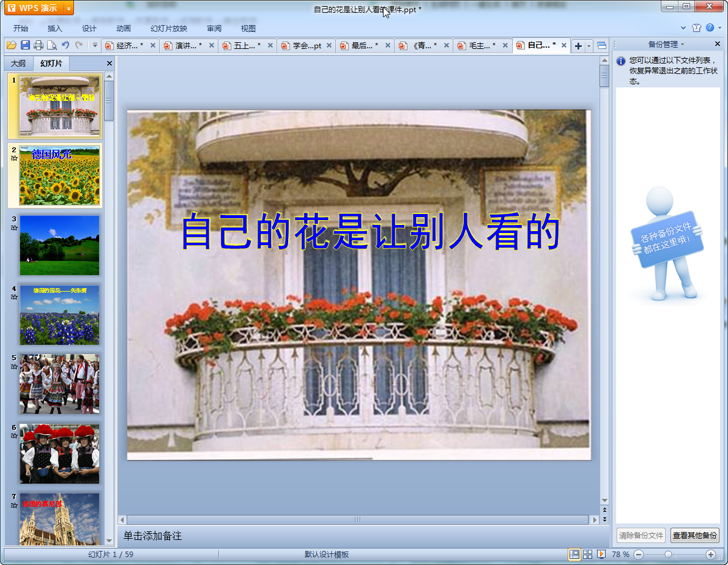Open the 审阅 ribbon tab
728x565 pixels.
214,28
